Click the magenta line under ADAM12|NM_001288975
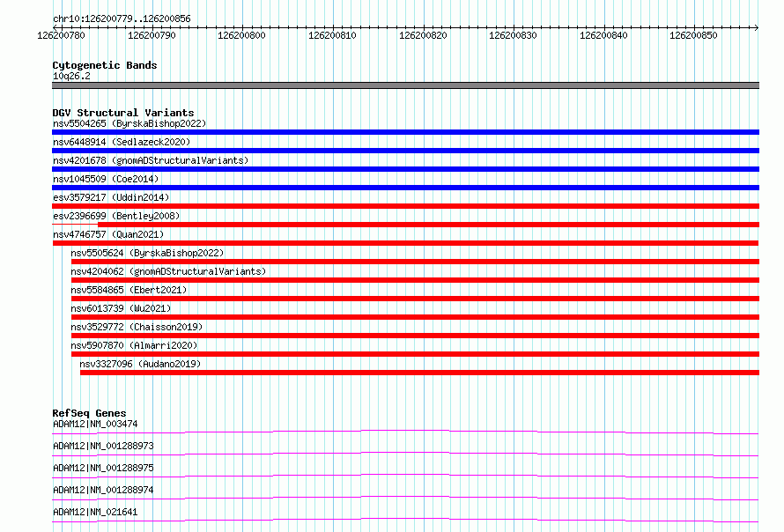784x532 pixels. click(405, 476)
